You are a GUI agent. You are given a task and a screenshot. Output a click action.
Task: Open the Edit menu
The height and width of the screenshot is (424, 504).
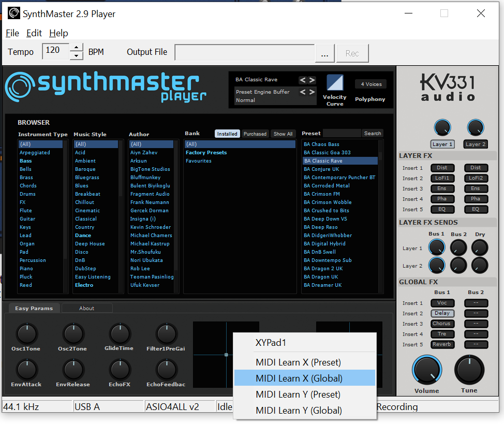(x=34, y=33)
